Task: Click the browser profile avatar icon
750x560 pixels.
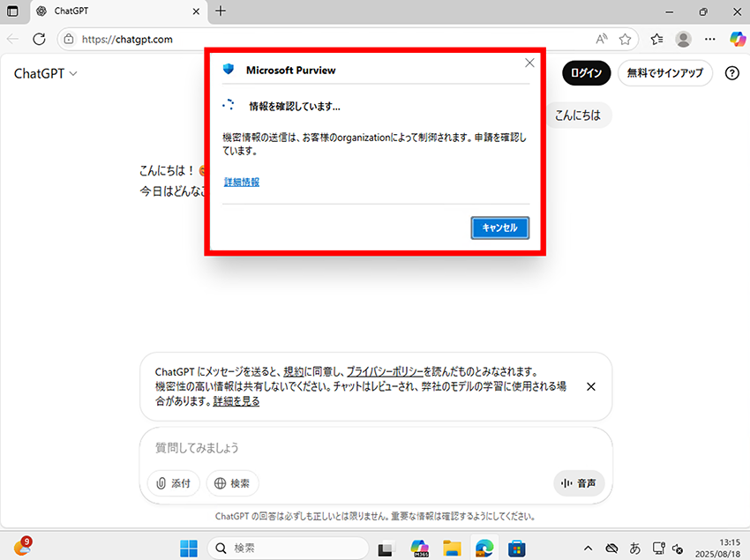Action: tap(683, 39)
